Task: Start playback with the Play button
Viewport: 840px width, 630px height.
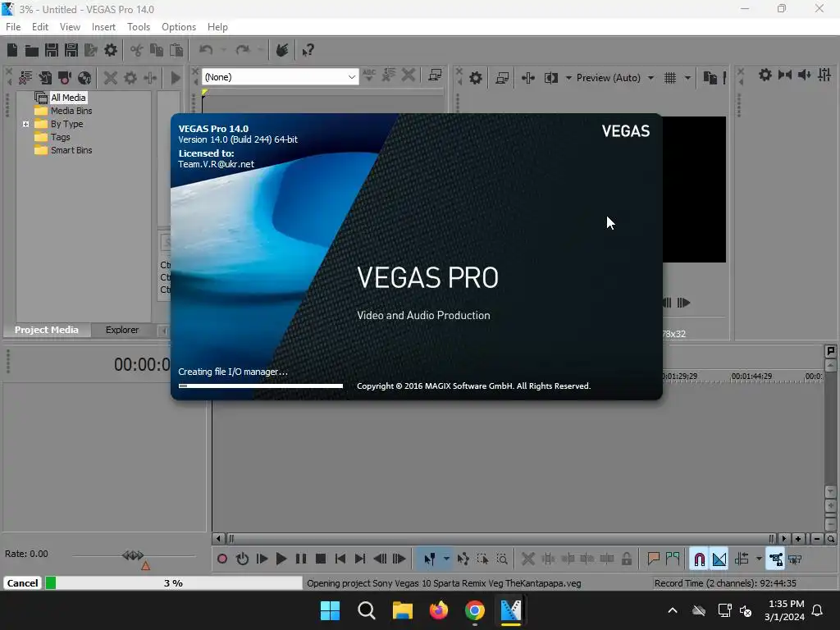Action: click(281, 559)
